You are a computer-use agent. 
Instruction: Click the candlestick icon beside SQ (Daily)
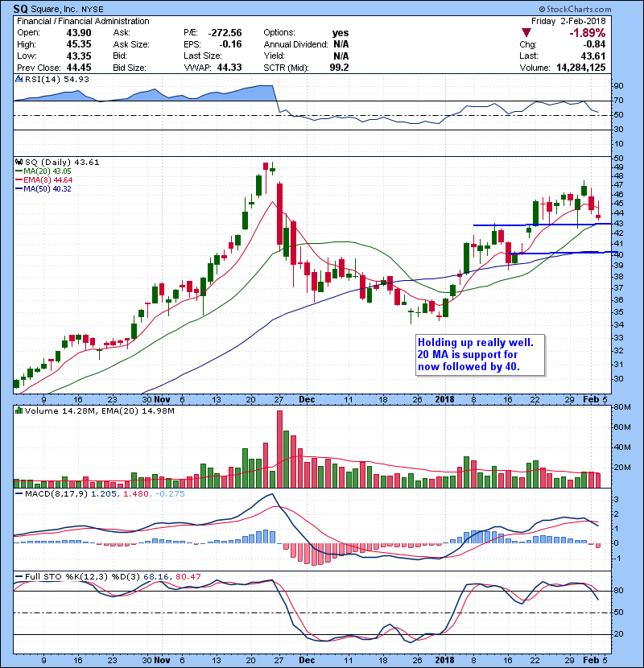tap(19, 163)
